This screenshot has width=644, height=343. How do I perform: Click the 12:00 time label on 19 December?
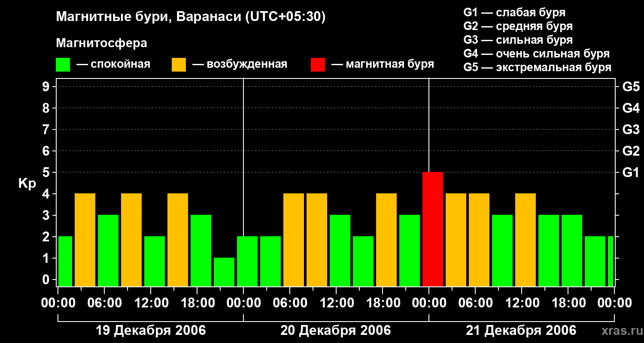pos(151,303)
